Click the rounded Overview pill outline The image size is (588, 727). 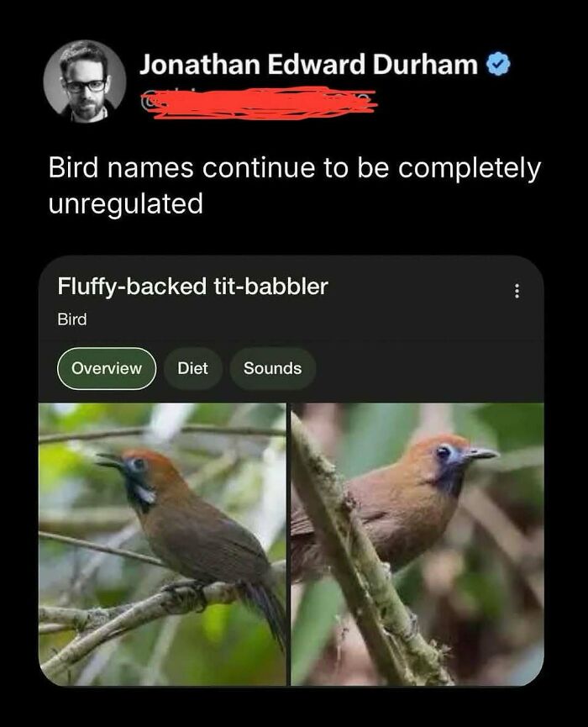click(108, 368)
